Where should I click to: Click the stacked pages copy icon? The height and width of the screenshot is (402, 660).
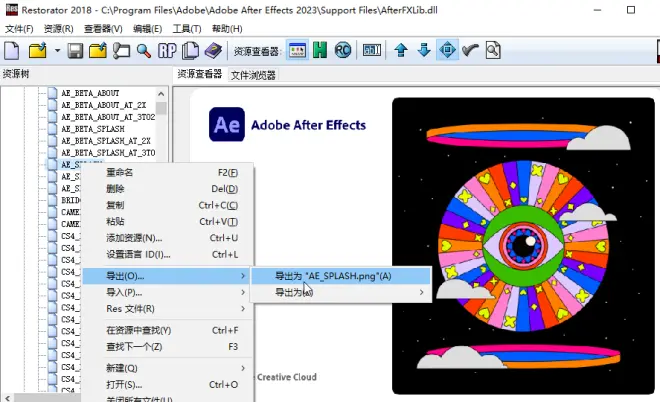pyautogui.click(x=190, y=51)
